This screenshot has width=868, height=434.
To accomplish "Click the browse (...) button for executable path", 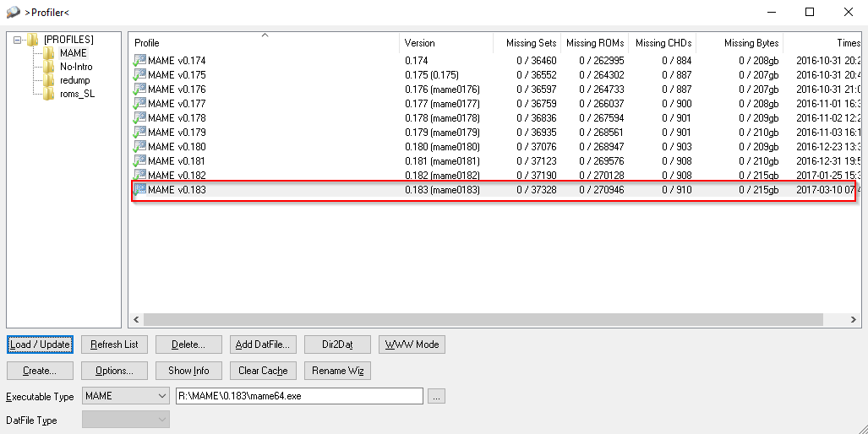I will click(x=436, y=396).
